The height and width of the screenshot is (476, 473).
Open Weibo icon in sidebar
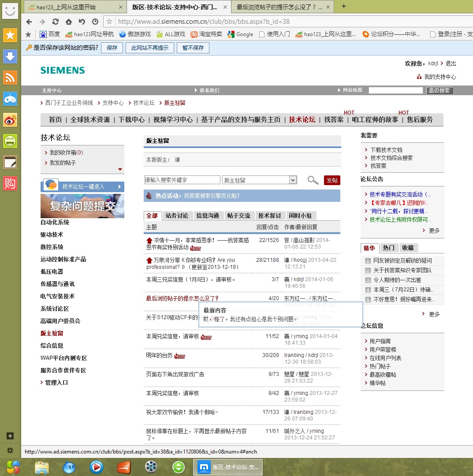[10, 120]
